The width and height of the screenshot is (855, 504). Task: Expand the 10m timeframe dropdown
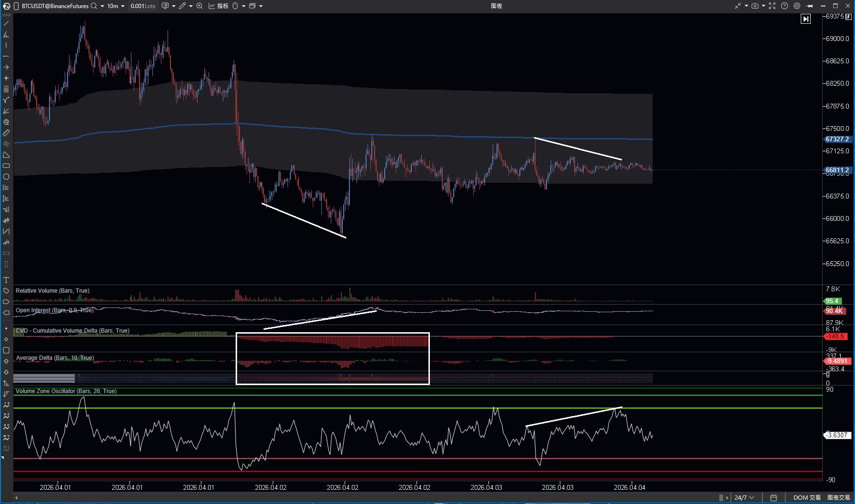tap(123, 6)
